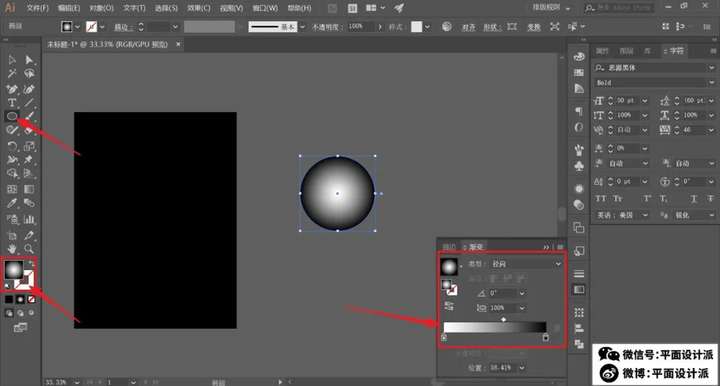Click 变换 in control bar
Viewport: 720px width, 386px height.
533,28
